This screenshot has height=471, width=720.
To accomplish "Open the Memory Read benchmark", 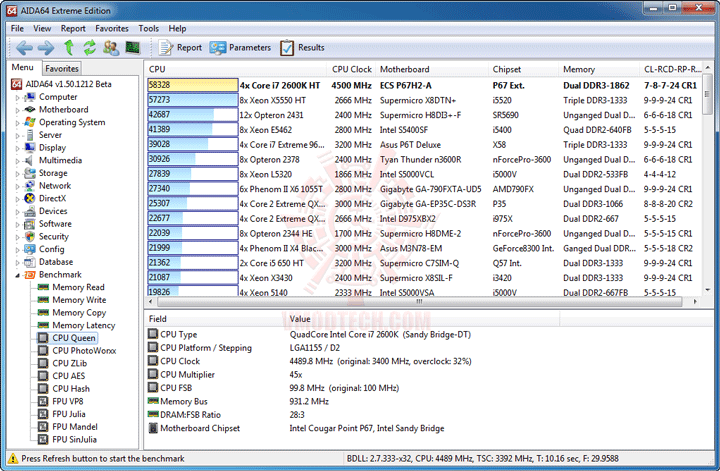I will (78, 287).
